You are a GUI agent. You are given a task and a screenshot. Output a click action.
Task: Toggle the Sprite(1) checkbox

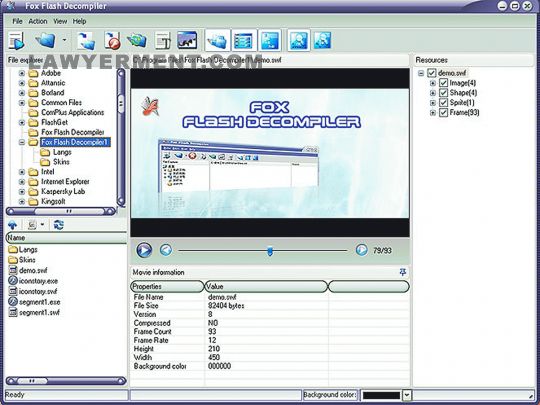(x=443, y=103)
